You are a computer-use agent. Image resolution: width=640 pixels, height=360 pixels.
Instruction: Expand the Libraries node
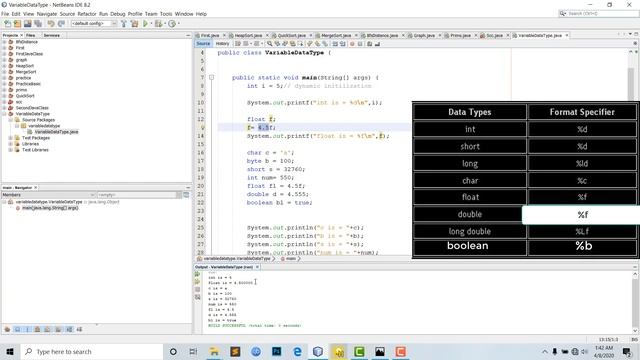point(11,144)
